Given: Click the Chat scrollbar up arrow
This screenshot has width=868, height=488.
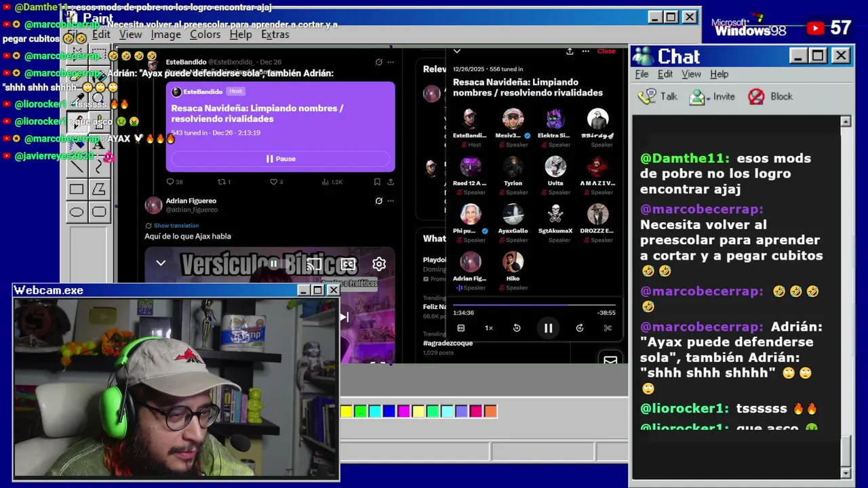Looking at the screenshot, I should tap(845, 121).
